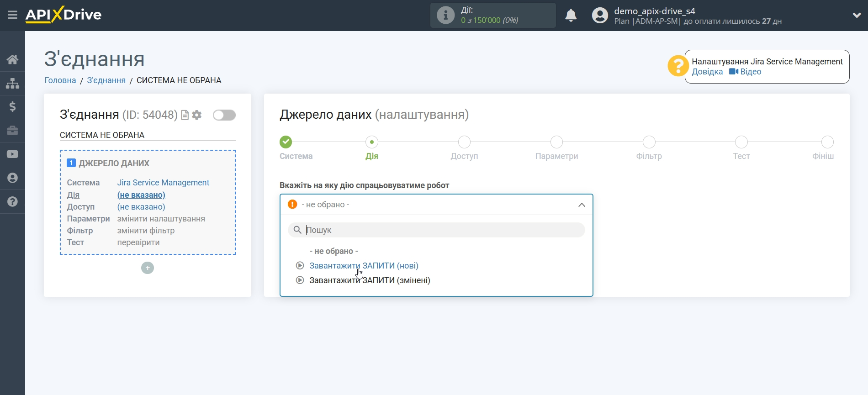868x395 pixels.
Task: Click the Фільтр step marker
Action: point(649,142)
